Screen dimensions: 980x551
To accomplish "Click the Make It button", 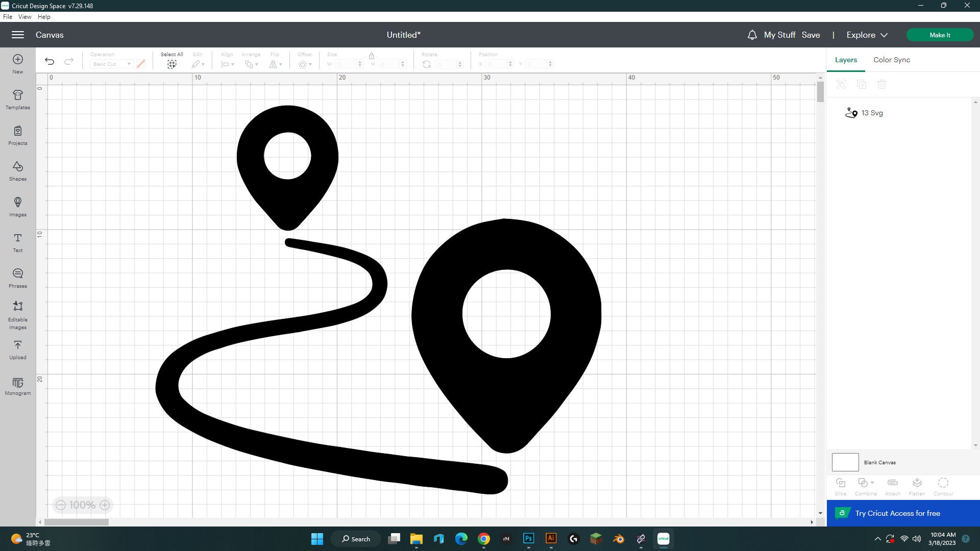I will click(940, 35).
